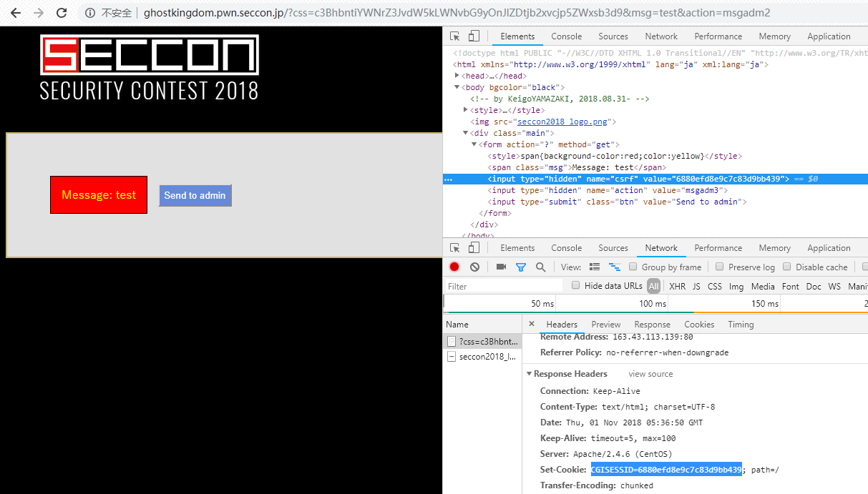The height and width of the screenshot is (494, 868).
Task: Type in the network filter input field
Action: [501, 285]
